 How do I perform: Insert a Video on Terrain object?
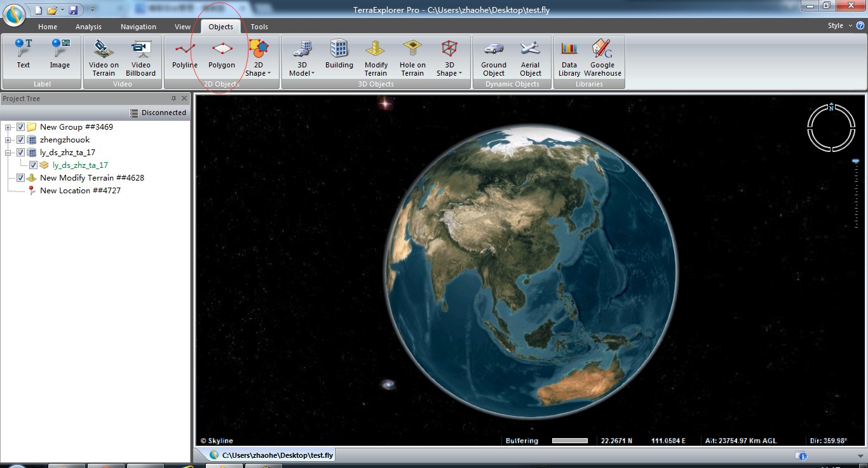click(104, 57)
